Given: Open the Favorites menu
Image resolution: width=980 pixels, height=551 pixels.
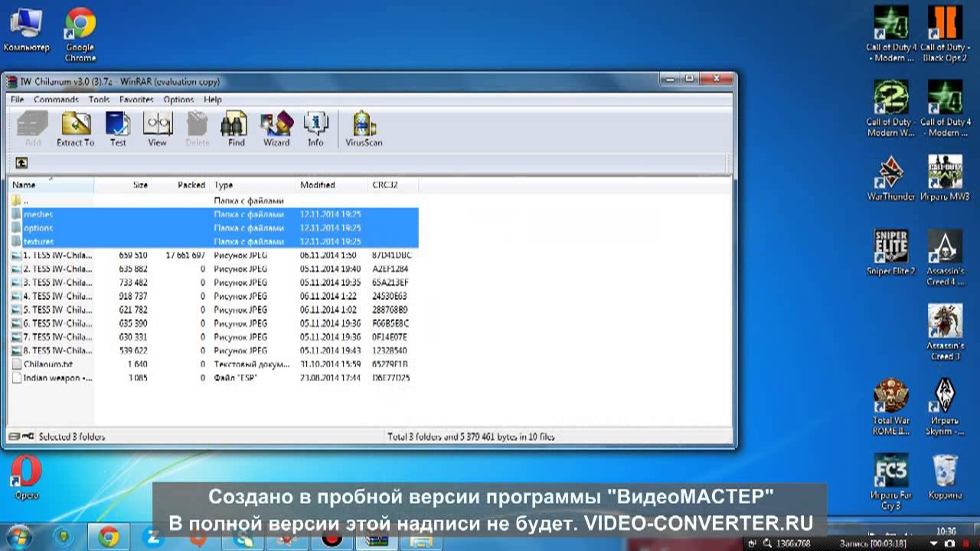Looking at the screenshot, I should pyautogui.click(x=136, y=99).
